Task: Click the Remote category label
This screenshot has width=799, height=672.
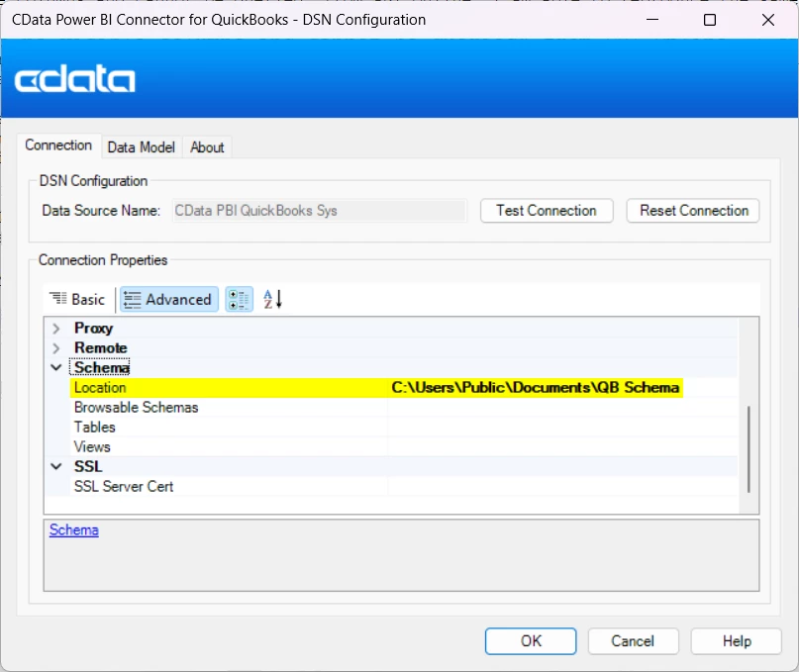Action: pyautogui.click(x=101, y=348)
